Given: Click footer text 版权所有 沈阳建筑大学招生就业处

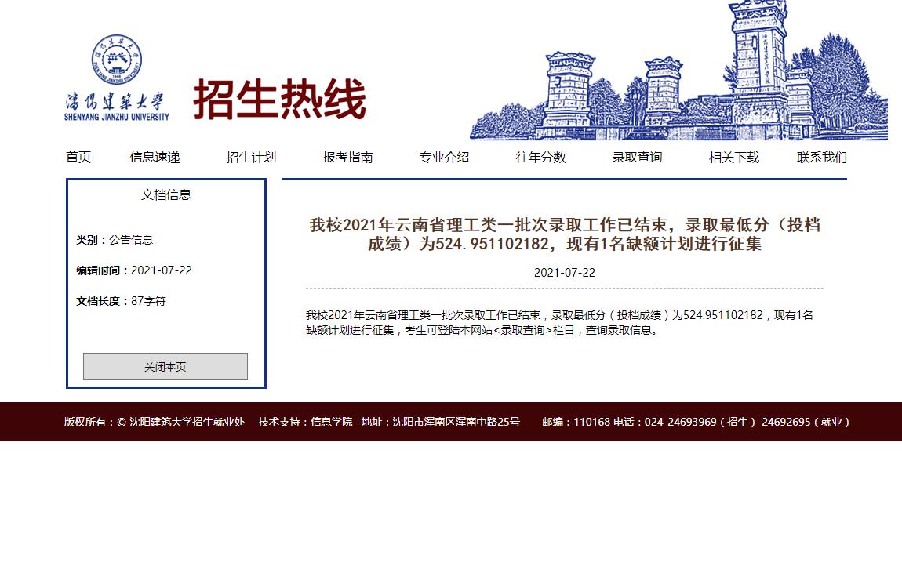Looking at the screenshot, I should coord(155,422).
